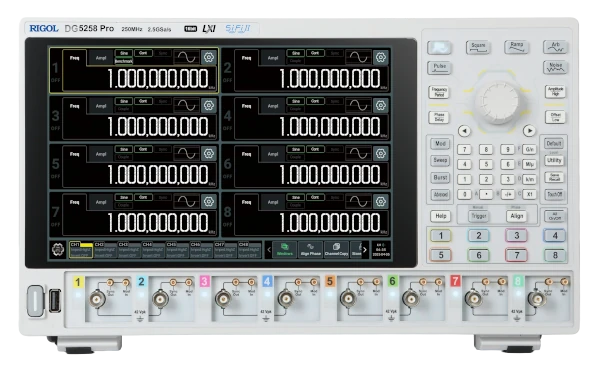
Task: Toggle channel 5 output key (orange)
Action: (x=441, y=255)
